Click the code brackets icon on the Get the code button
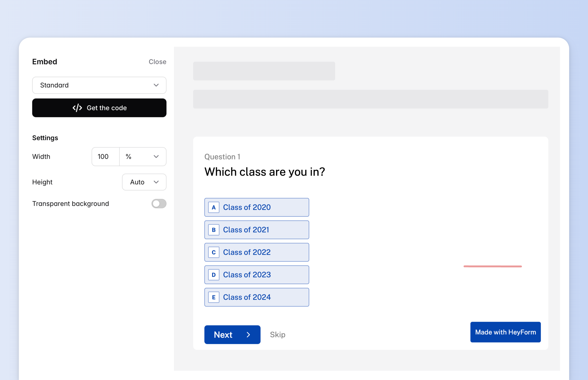Image resolution: width=588 pixels, height=380 pixels. click(x=77, y=108)
